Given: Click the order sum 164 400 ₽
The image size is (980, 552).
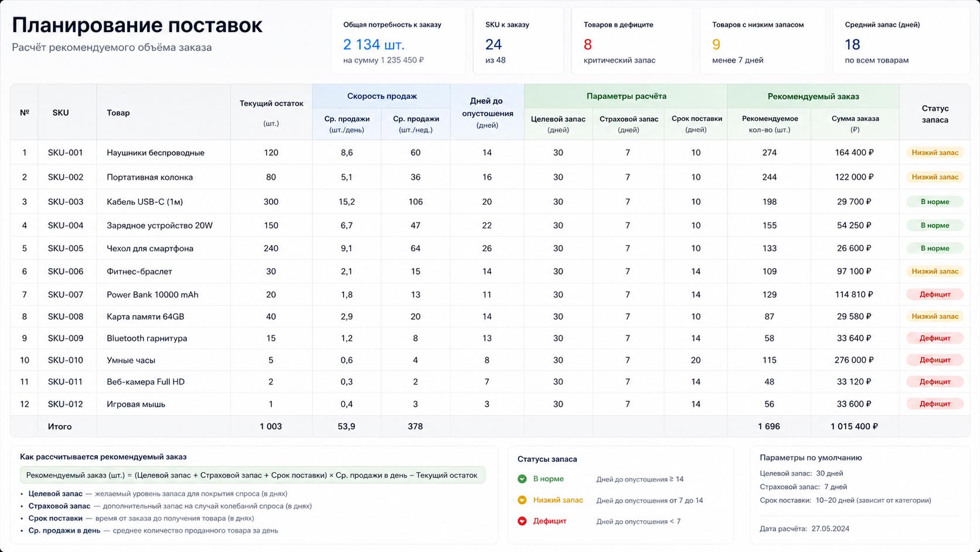Looking at the screenshot, I should click(x=855, y=153).
